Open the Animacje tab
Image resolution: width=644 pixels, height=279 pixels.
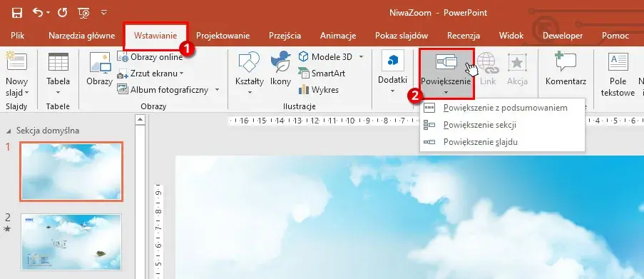[x=338, y=36]
